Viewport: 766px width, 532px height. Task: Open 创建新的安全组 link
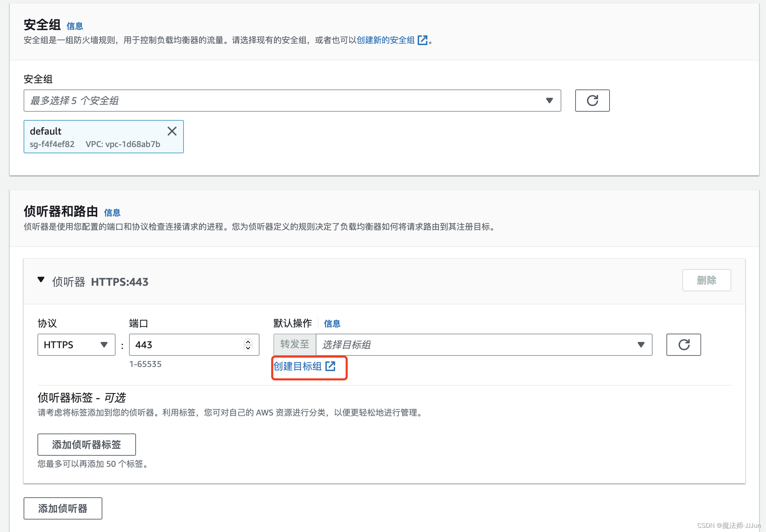pos(392,40)
